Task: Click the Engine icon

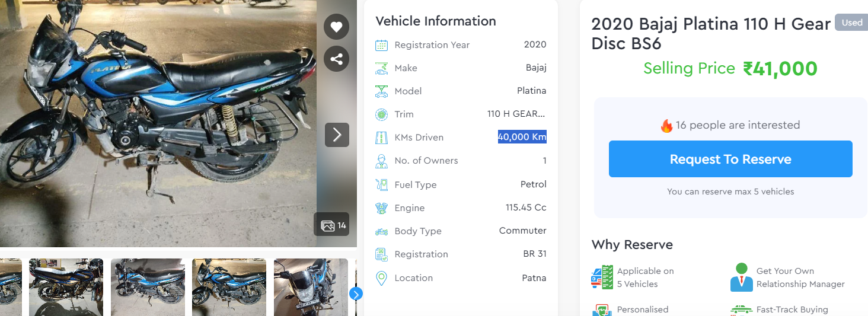Action: 381,208
